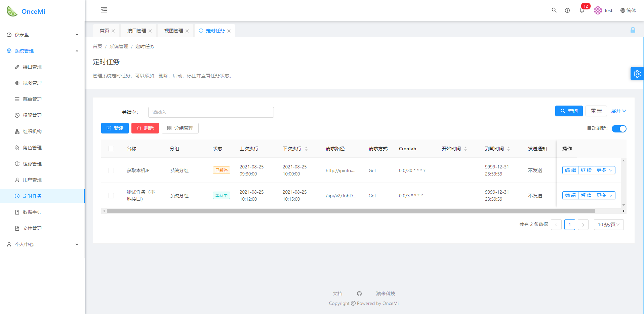This screenshot has height=314, width=644.
Task: Open the GitHub icon in footer
Action: tap(359, 293)
